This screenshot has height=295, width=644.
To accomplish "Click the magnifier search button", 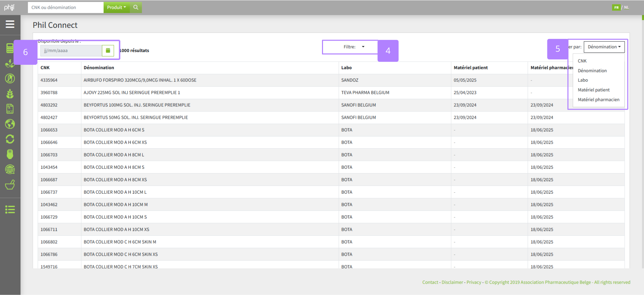I will pos(136,7).
